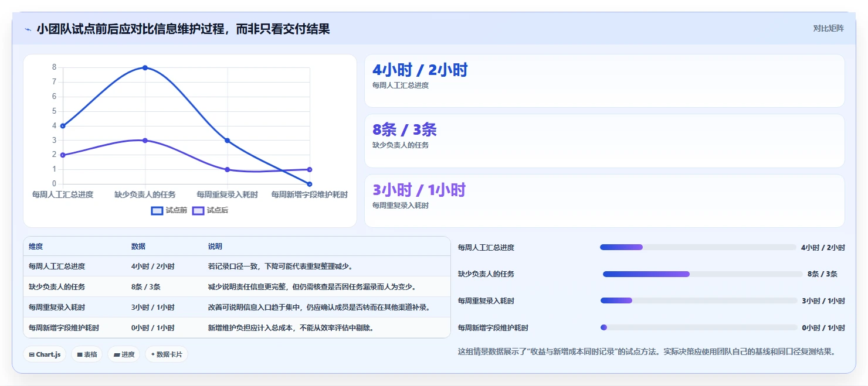Toggle the 试点后 legend swatch
Viewport: 868px width, 386px height.
198,210
